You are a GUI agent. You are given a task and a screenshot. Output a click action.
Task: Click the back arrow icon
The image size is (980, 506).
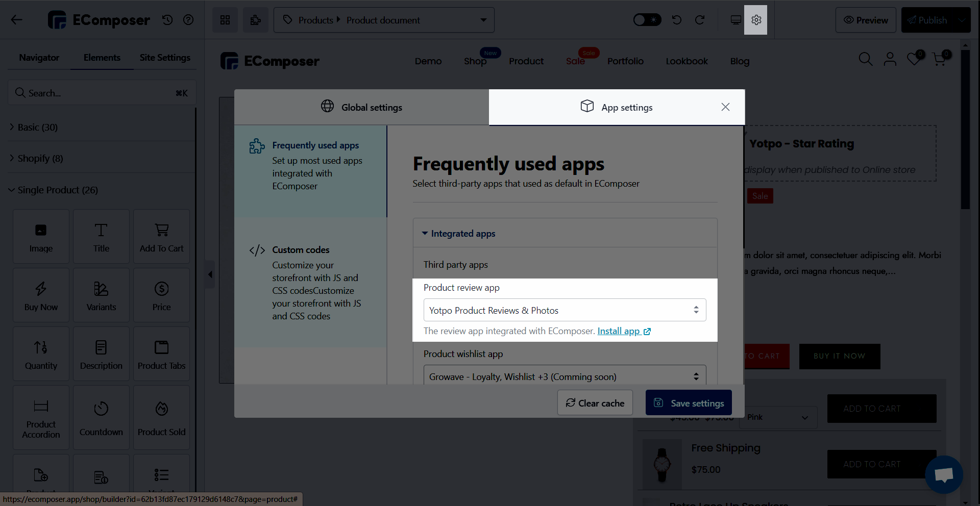tap(16, 20)
